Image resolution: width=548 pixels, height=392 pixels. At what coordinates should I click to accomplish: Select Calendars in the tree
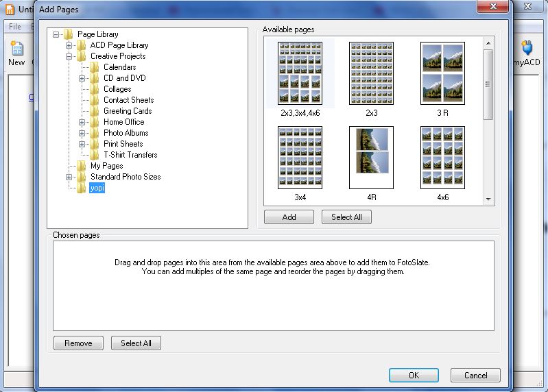coord(120,67)
